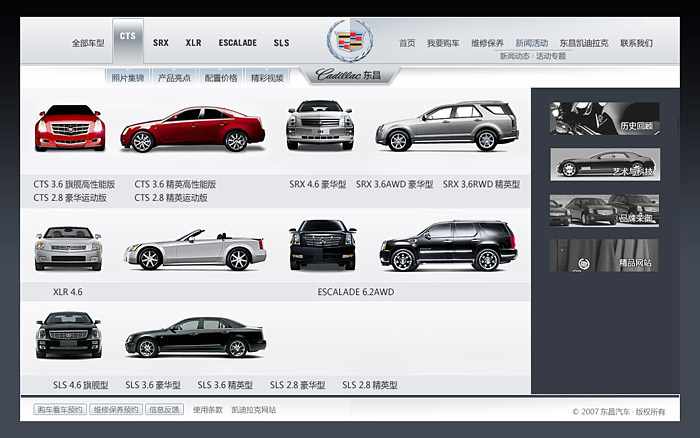Select SLS 2.8 豪华型 trim
The image size is (700, 438).
(x=297, y=385)
